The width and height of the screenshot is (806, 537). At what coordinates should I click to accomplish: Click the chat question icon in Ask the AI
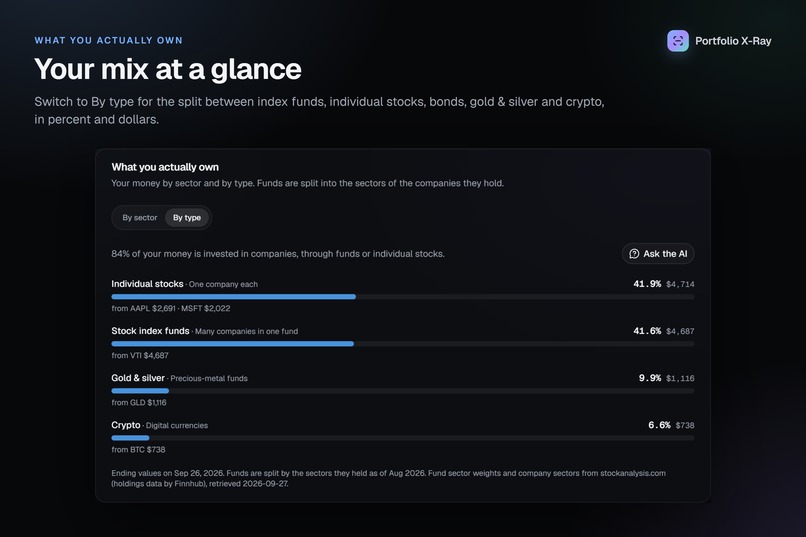pos(634,254)
